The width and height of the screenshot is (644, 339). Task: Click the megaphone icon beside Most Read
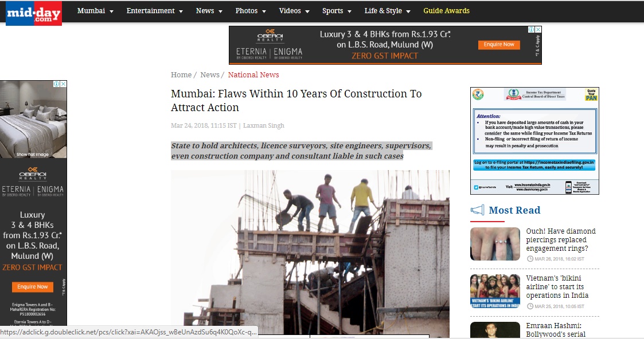click(x=477, y=210)
